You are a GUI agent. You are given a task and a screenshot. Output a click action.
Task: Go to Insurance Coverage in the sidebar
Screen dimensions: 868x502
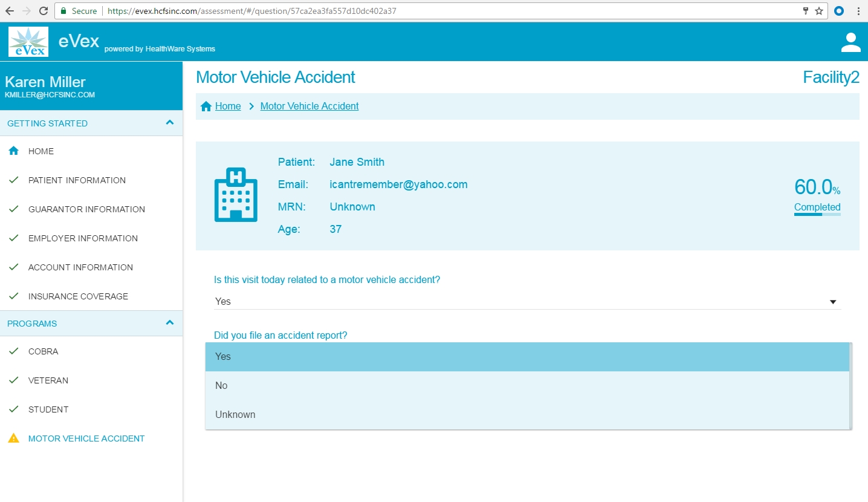coord(78,296)
